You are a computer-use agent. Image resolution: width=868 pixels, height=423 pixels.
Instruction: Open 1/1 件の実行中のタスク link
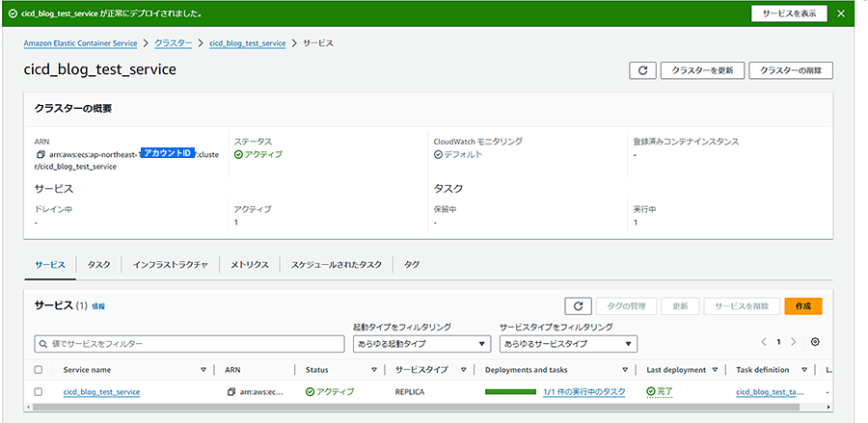click(584, 392)
